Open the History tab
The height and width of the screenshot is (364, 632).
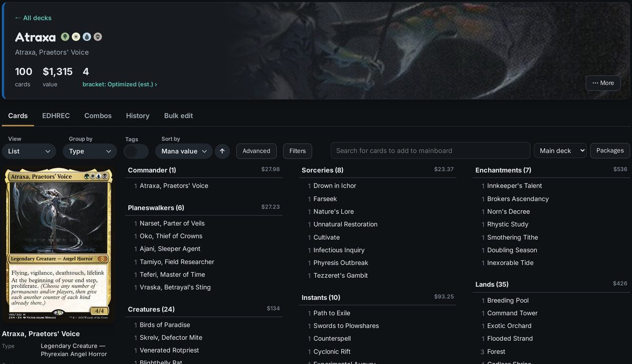137,116
